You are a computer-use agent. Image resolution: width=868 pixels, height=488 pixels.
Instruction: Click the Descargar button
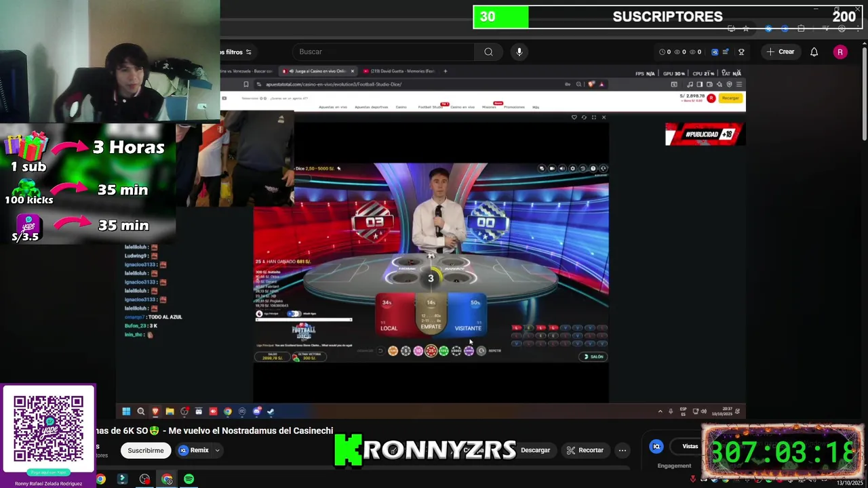click(x=535, y=450)
